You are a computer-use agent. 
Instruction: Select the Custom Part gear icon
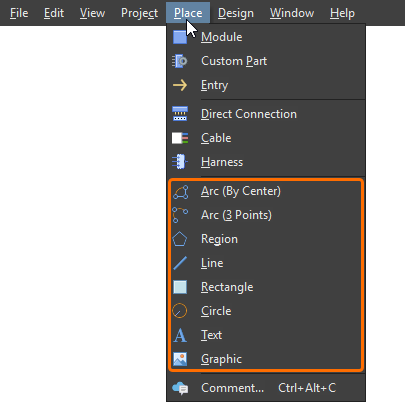180,61
